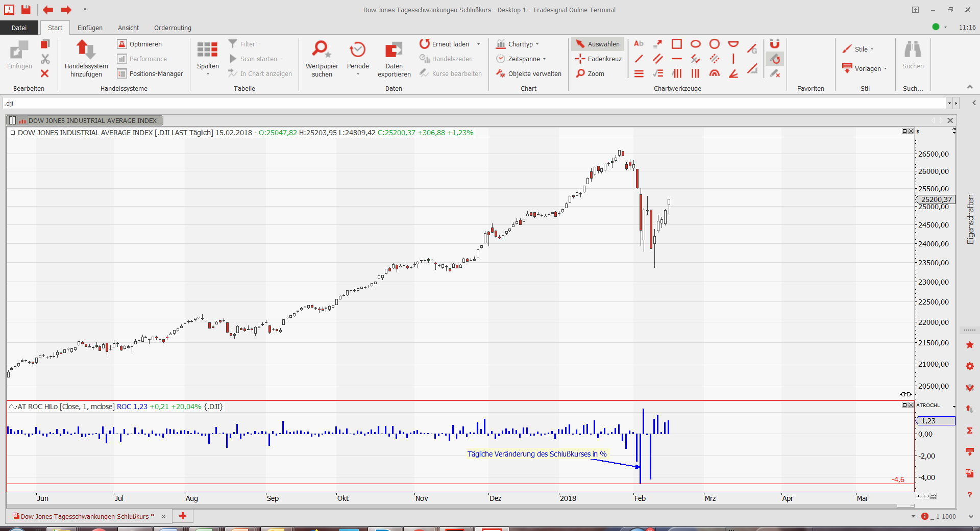Switch to the Einfügen ribbon tab
This screenshot has width=980, height=531.
(x=90, y=28)
